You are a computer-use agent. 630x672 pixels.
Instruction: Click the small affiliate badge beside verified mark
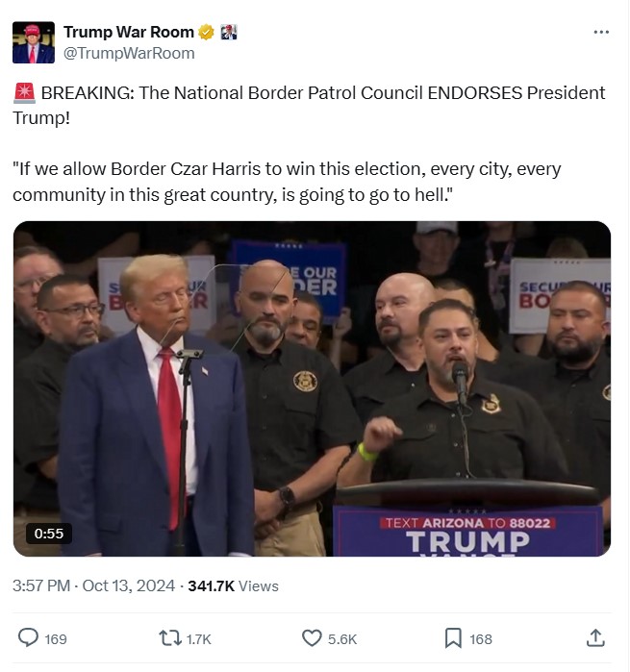[229, 32]
